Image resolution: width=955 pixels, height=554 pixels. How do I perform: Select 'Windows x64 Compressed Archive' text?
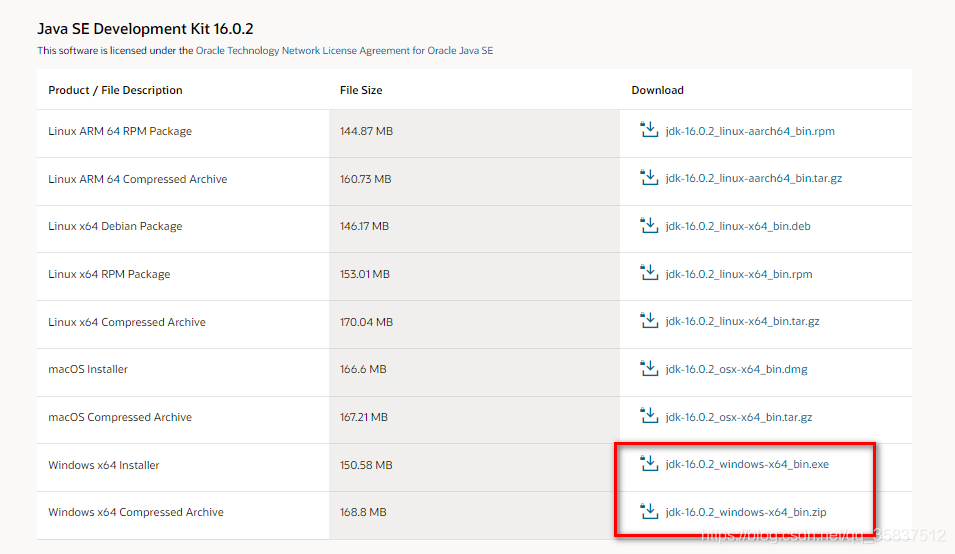click(136, 513)
